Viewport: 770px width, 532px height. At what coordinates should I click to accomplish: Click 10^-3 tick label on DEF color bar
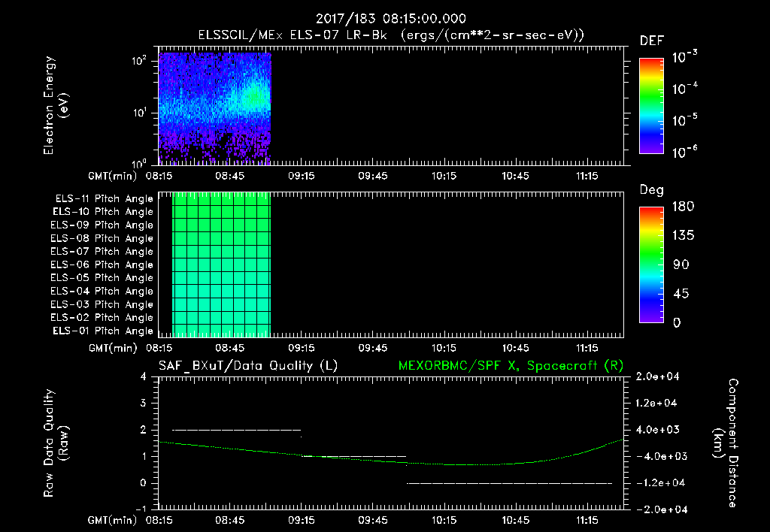coord(684,57)
